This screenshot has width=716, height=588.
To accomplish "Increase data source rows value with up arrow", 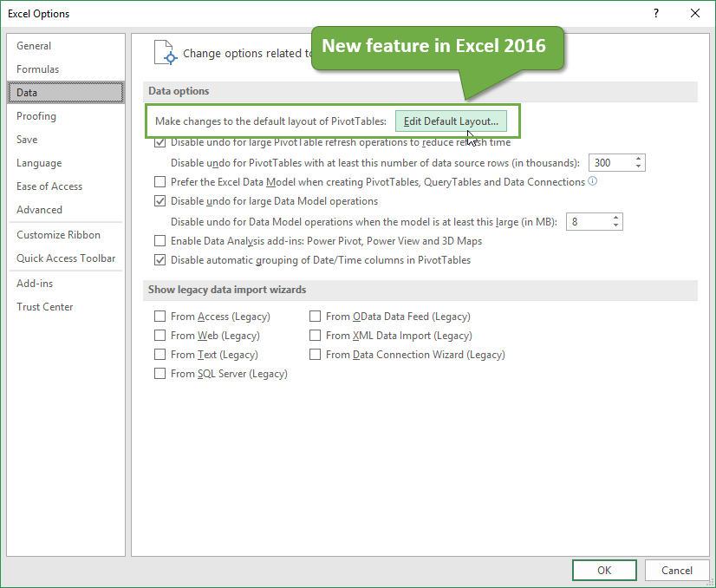I will click(x=639, y=159).
